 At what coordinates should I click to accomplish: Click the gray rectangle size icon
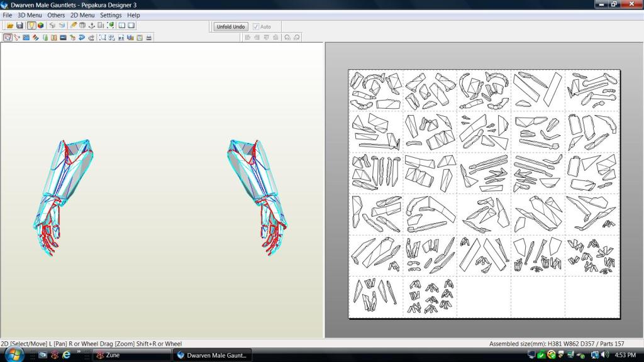(101, 25)
